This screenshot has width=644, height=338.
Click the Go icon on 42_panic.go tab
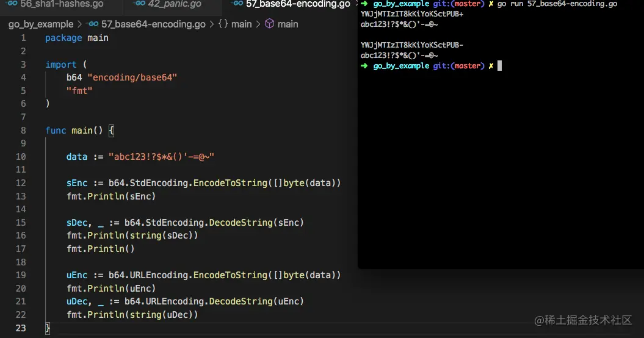point(140,4)
